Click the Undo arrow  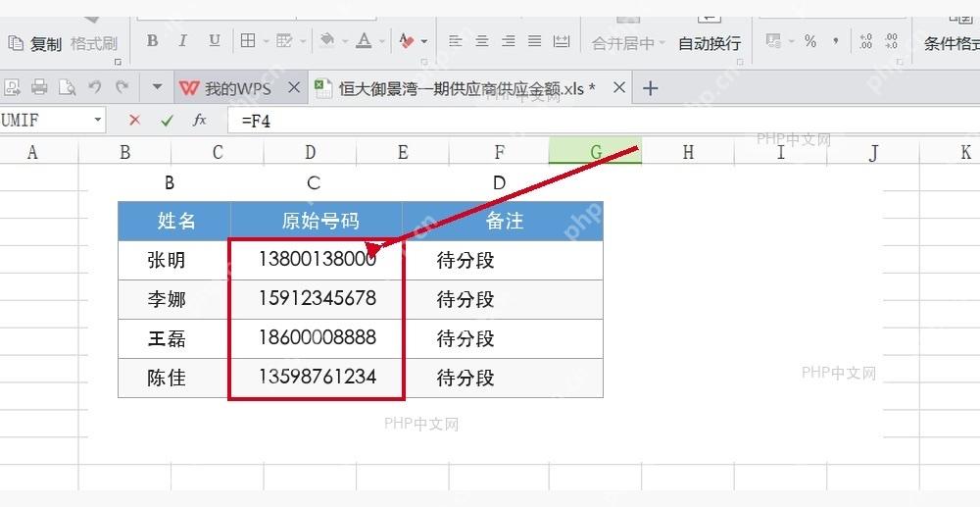[x=94, y=87]
